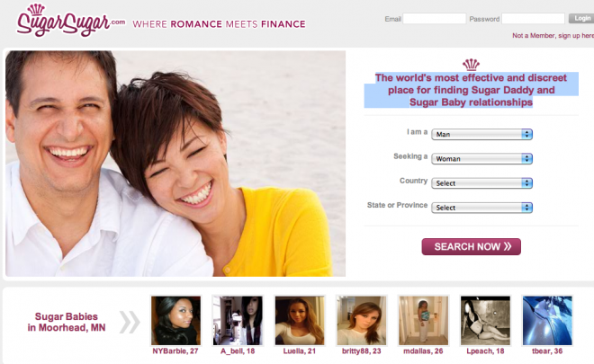Image resolution: width=594 pixels, height=364 pixels.
Task: Click the 'A_bell, 18' name link
Action: click(238, 351)
